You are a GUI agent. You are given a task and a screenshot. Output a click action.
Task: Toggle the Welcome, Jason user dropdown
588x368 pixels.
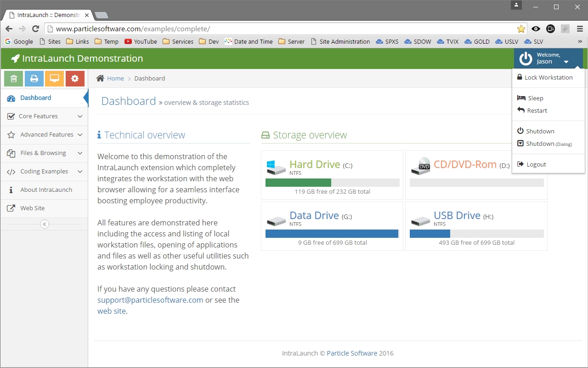(x=548, y=58)
